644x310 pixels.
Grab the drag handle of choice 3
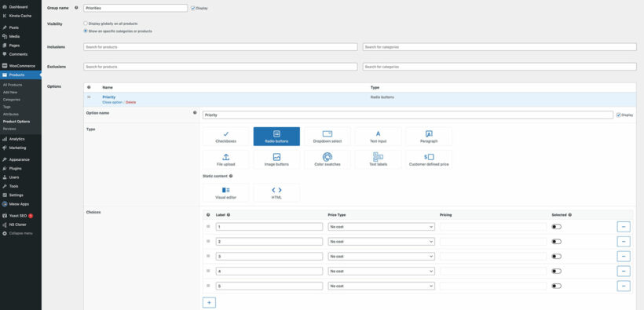click(208, 256)
